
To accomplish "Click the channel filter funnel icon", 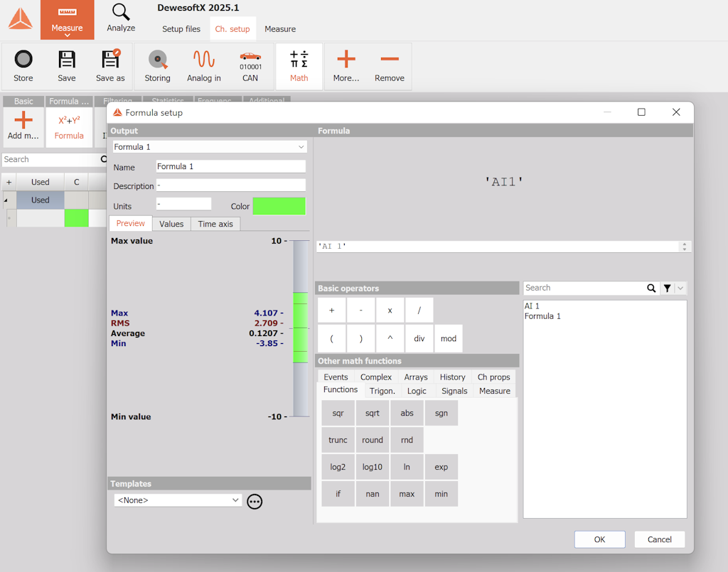I will tap(667, 288).
